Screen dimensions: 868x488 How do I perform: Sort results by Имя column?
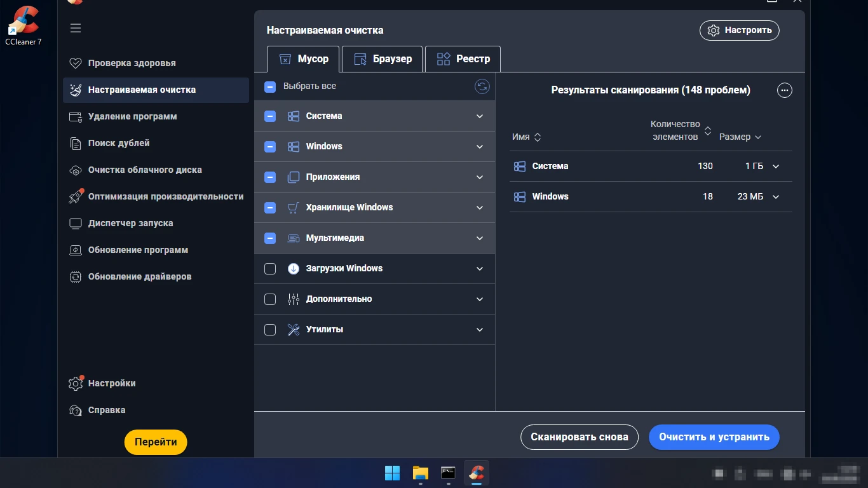(526, 137)
